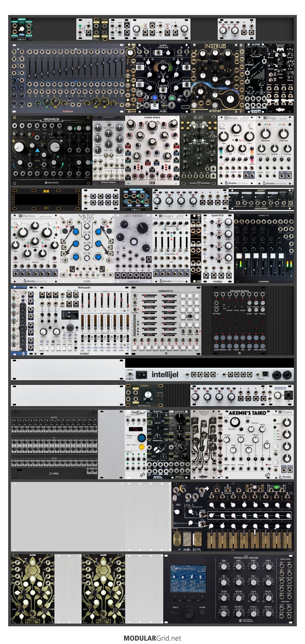Turn the Marbles SPREAD knob
Viewport: 305px width, 644px height.
(47, 232)
